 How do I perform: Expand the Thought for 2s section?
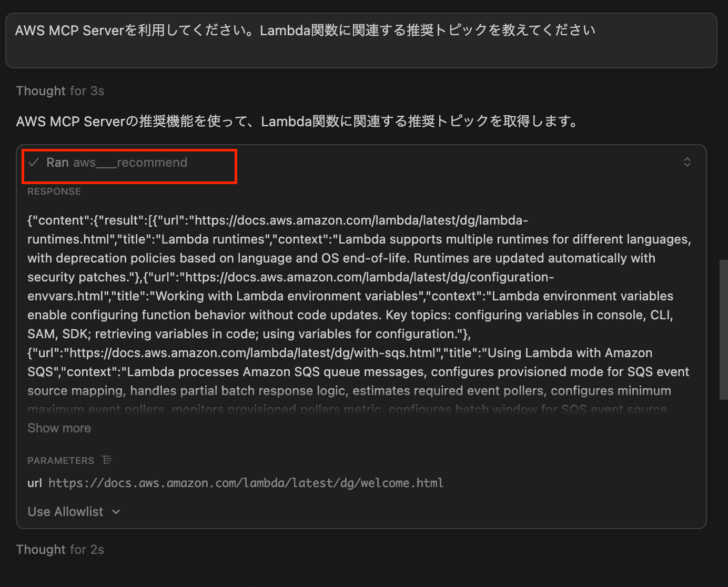[x=60, y=550]
